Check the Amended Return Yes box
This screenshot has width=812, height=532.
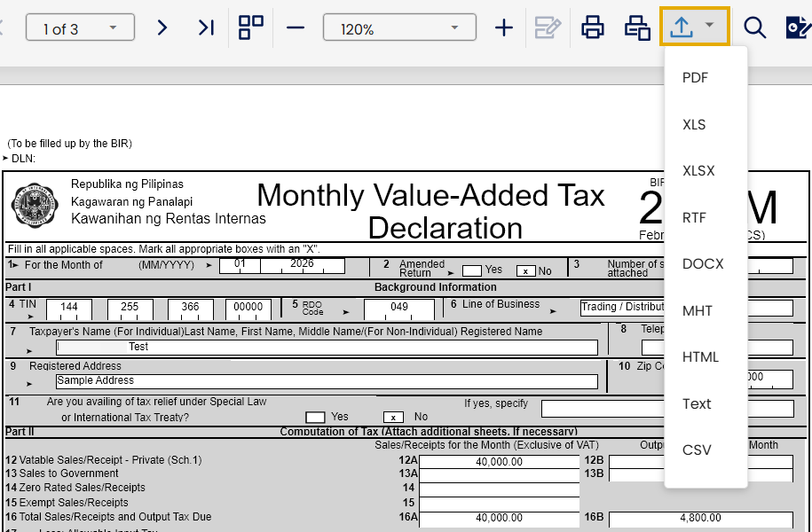pos(472,270)
